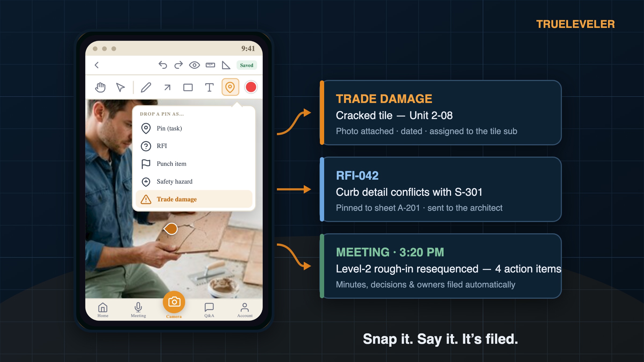
Task: Choose RFI from the pin menu
Action: point(194,146)
